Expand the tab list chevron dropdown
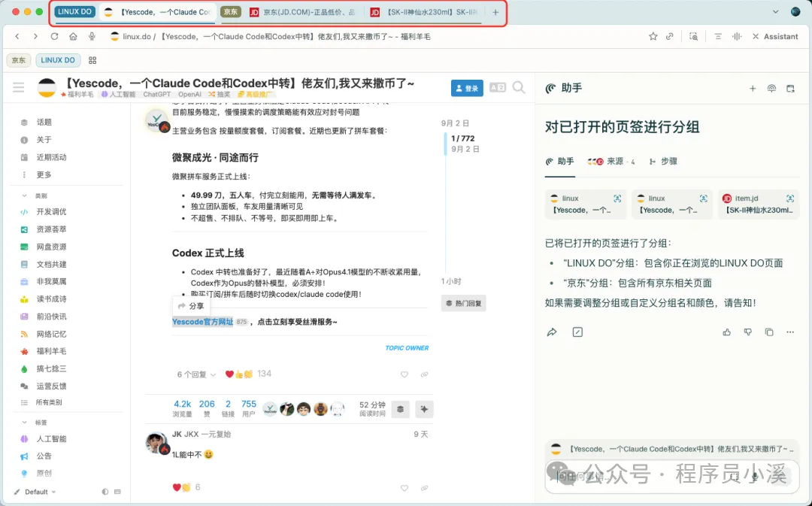This screenshot has height=506, width=812. (x=775, y=11)
